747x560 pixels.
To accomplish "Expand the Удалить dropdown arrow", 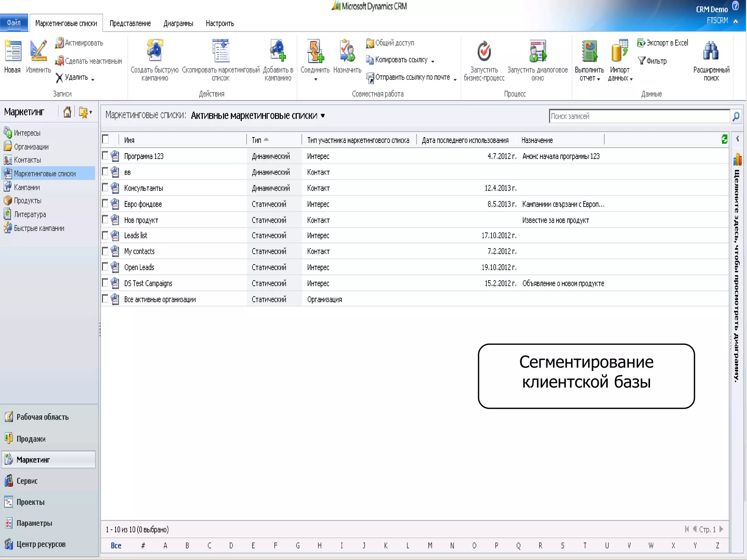I will click(93, 79).
